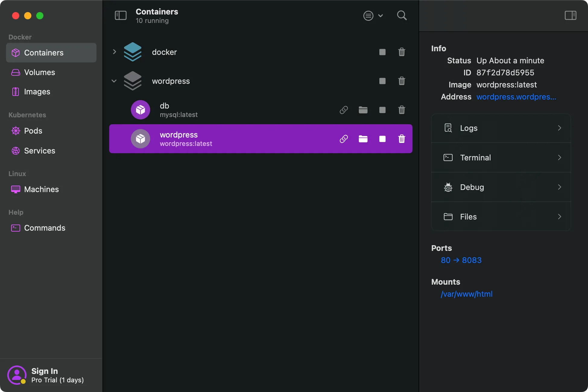This screenshot has width=588, height=392.
Task: Open files folder for db container
Action: 363,110
